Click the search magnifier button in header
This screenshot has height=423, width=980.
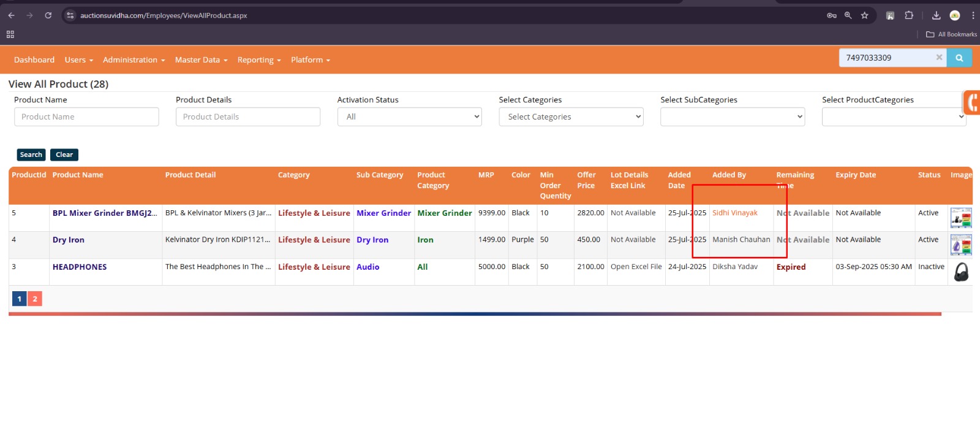(x=959, y=58)
